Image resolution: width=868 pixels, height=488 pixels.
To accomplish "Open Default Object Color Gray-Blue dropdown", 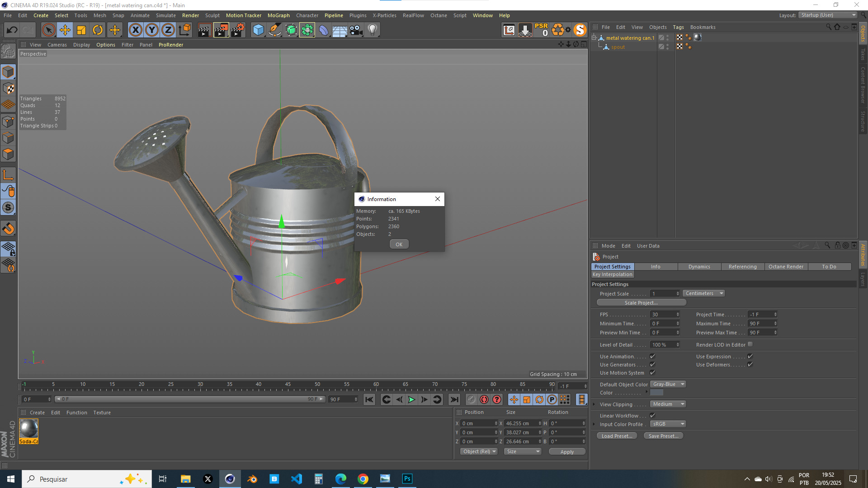I will (x=668, y=384).
